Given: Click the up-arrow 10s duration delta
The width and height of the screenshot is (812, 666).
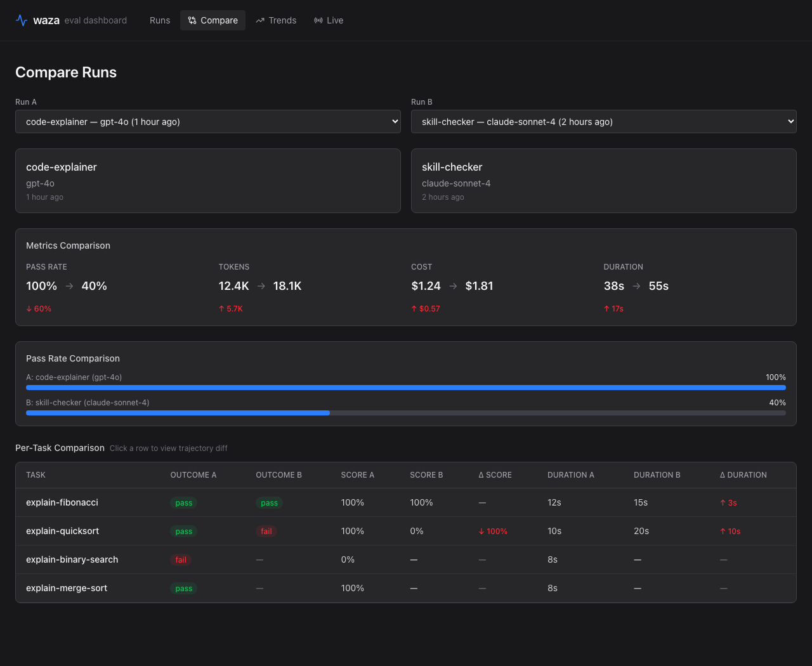Looking at the screenshot, I should coord(730,532).
